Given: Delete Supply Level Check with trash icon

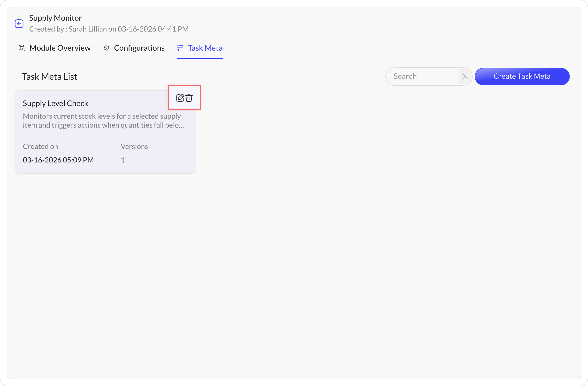Looking at the screenshot, I should click(x=189, y=98).
